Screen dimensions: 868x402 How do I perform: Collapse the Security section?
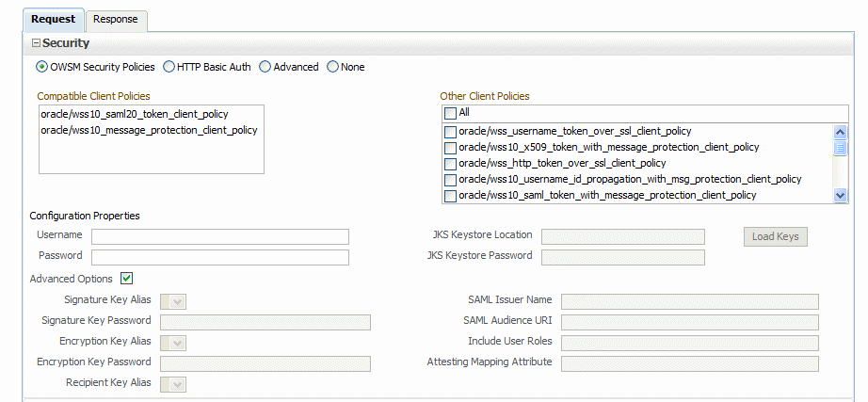pos(36,43)
